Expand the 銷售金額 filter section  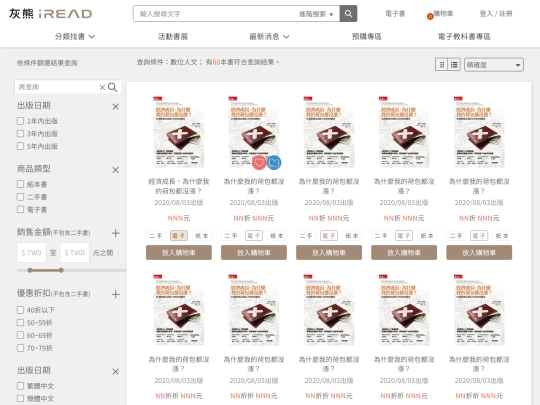click(116, 233)
